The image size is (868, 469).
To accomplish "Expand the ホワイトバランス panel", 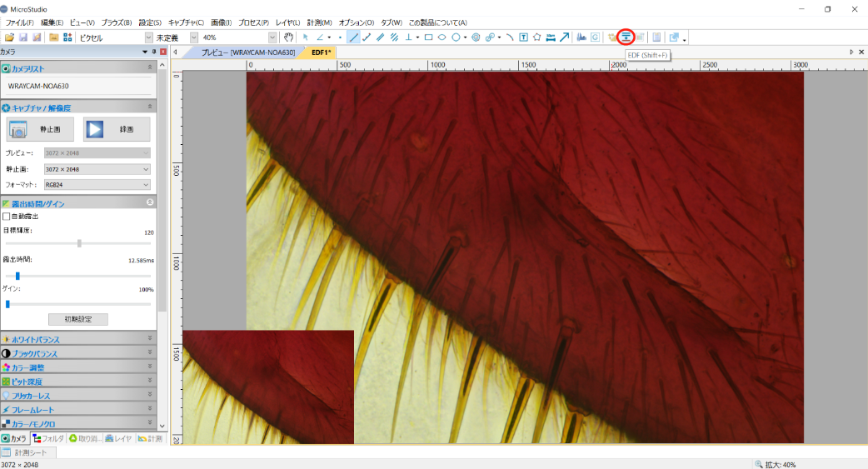I will click(x=78, y=339).
